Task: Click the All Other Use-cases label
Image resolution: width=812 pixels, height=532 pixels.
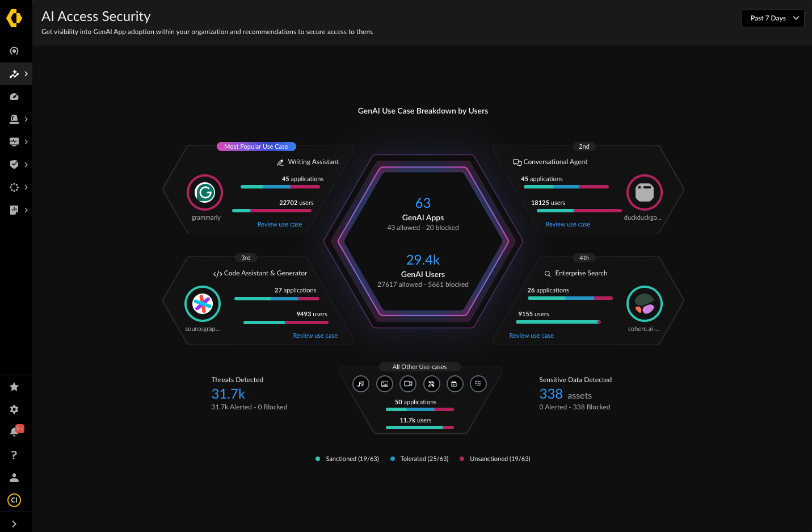Action: [419, 367]
